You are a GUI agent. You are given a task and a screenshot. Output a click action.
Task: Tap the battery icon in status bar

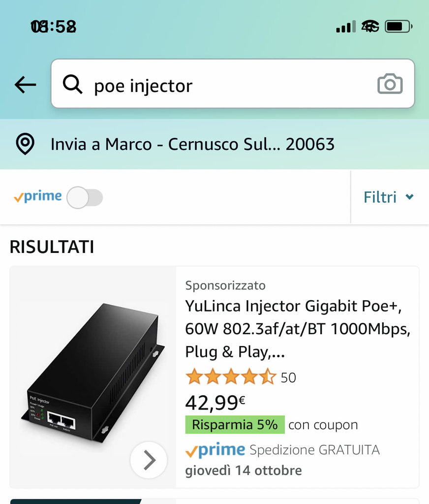(x=398, y=27)
